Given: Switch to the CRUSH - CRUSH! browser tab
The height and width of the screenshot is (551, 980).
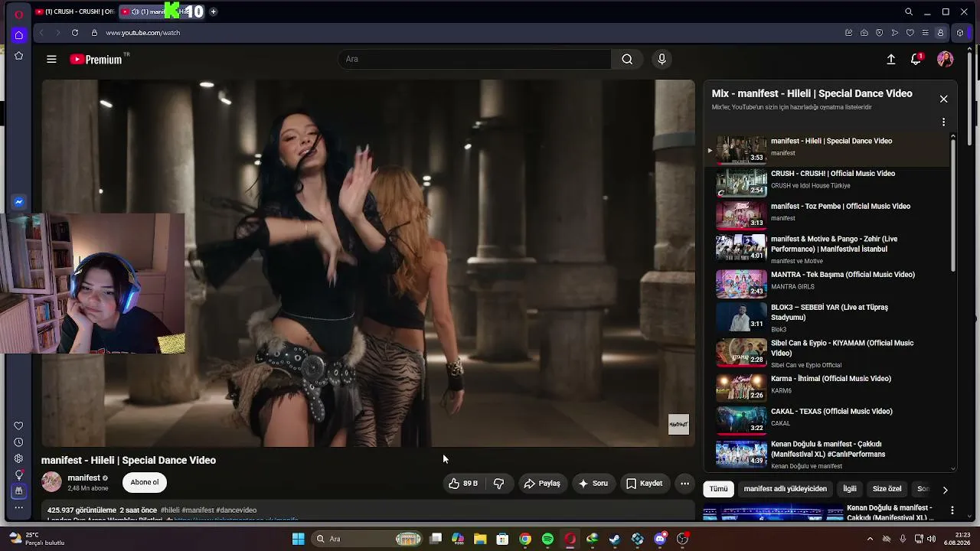Looking at the screenshot, I should 74,11.
